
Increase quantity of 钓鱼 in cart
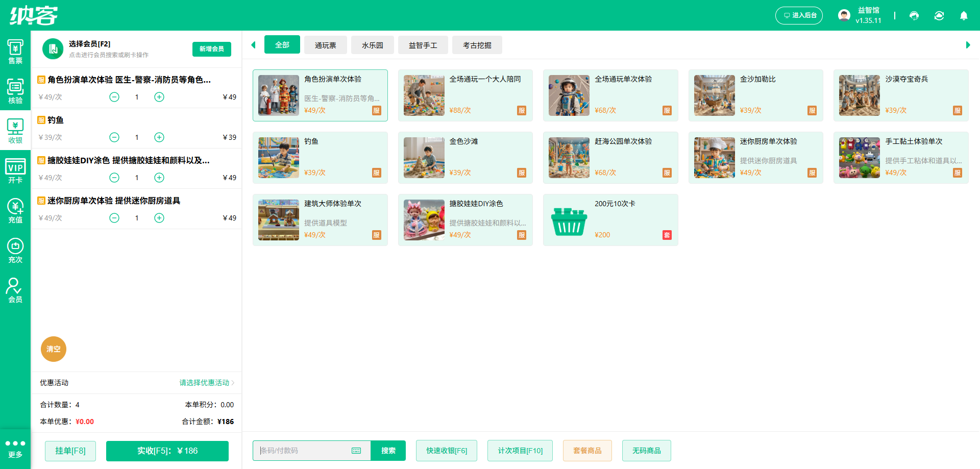[159, 137]
